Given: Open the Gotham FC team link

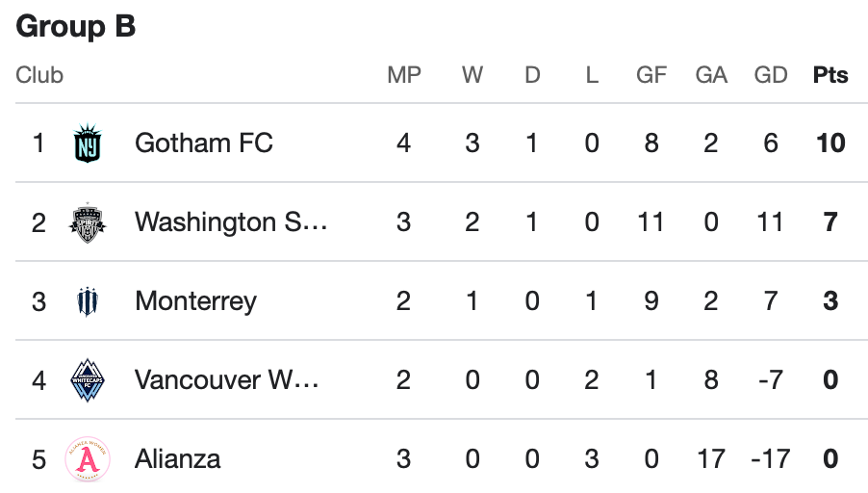Looking at the screenshot, I should [x=204, y=143].
